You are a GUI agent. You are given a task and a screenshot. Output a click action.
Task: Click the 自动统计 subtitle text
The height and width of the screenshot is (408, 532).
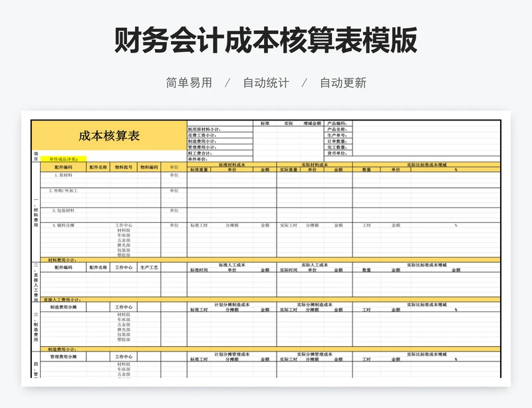pos(266,83)
